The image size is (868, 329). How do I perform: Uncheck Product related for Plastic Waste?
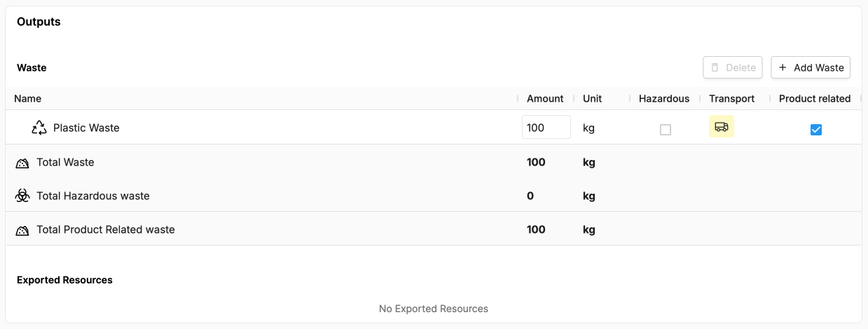(x=815, y=130)
